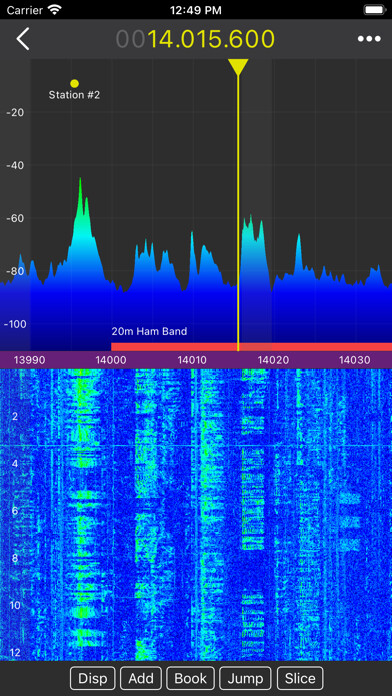Tap the -80 dB level label

[x=15, y=271]
